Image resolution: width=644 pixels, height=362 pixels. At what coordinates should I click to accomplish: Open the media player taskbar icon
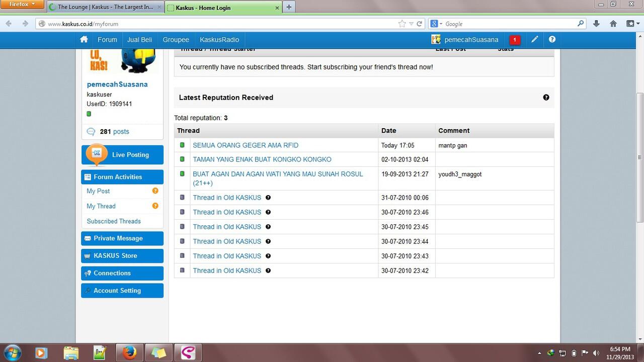pos(41,352)
